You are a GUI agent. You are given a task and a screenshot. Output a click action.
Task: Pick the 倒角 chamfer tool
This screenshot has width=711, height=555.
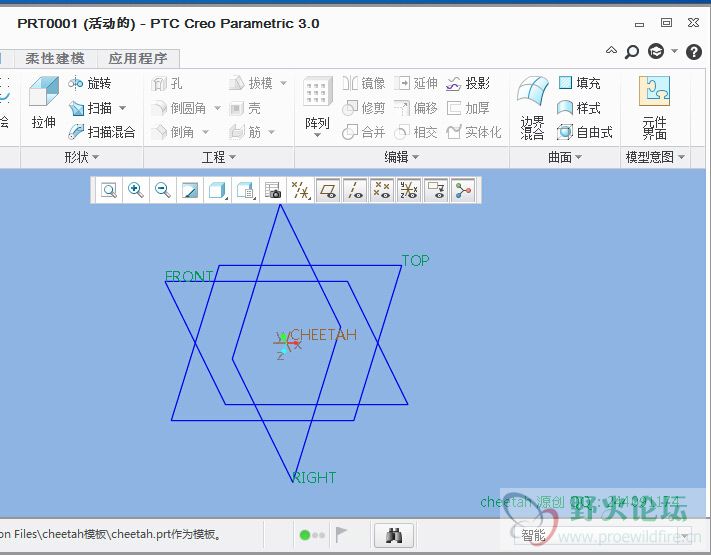173,132
